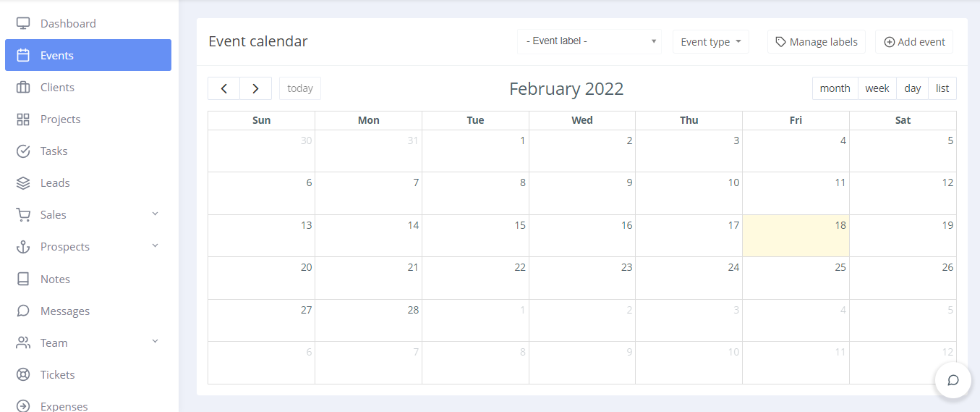Open the Event type dropdown

[x=710, y=41]
